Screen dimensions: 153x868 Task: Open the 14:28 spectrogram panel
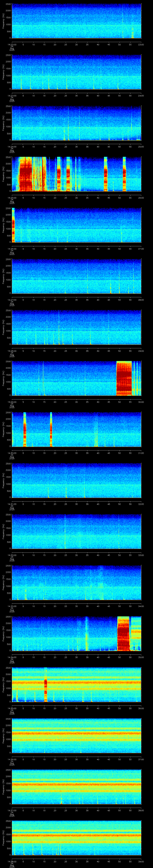tap(76, 327)
